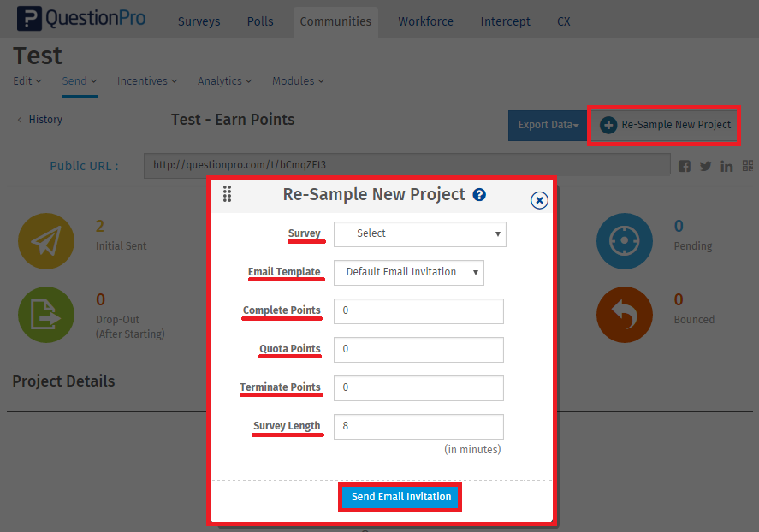Viewport: 759px width, 532px height.
Task: Click the LinkedIn share icon
Action: pos(726,166)
